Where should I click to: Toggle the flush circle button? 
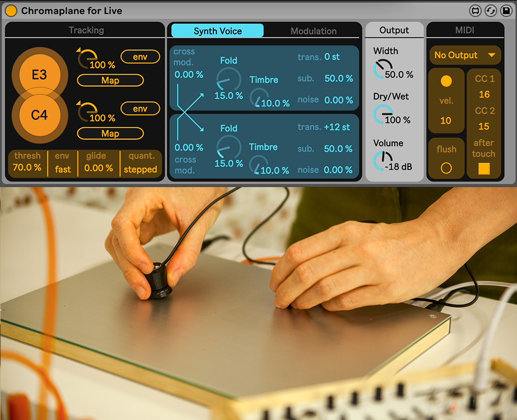pos(446,168)
